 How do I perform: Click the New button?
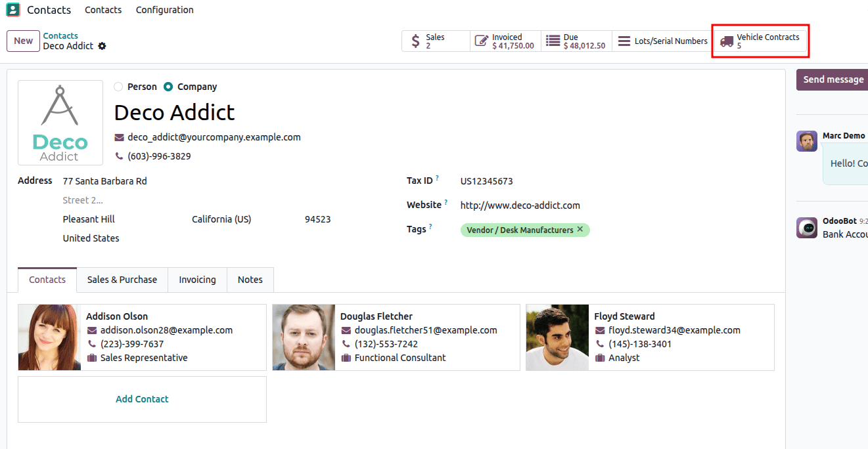[x=23, y=41]
